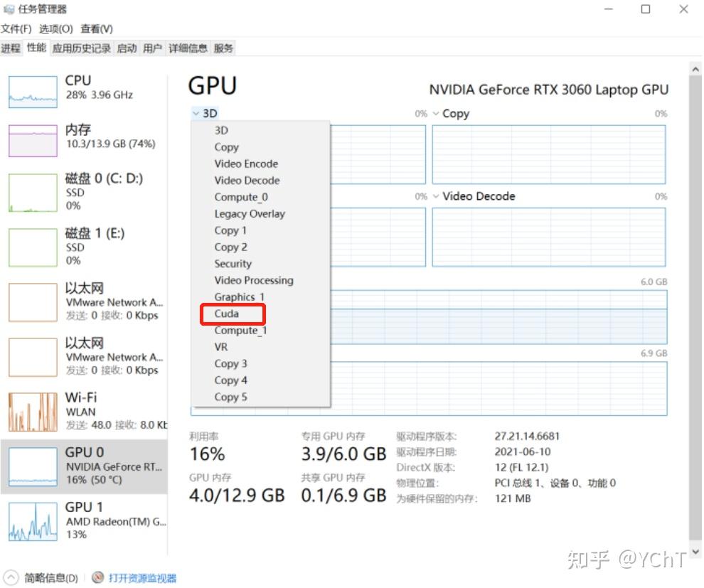The width and height of the screenshot is (704, 588).
Task: View 磁盘 1 (E:) disk activity
Action: point(78,247)
